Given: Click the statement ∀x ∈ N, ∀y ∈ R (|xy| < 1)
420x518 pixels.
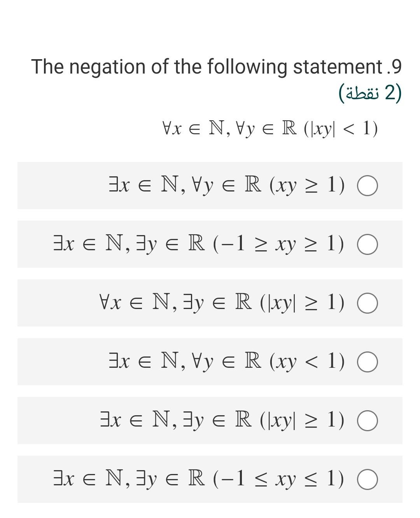Looking at the screenshot, I should [x=268, y=128].
